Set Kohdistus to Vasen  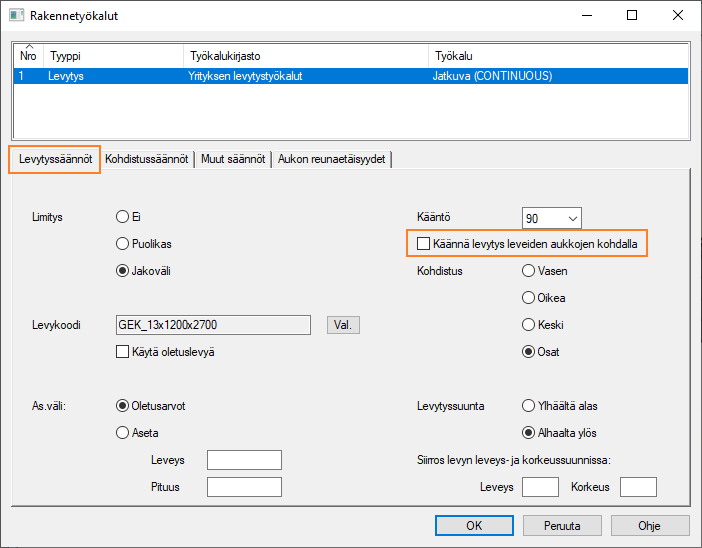(529, 270)
